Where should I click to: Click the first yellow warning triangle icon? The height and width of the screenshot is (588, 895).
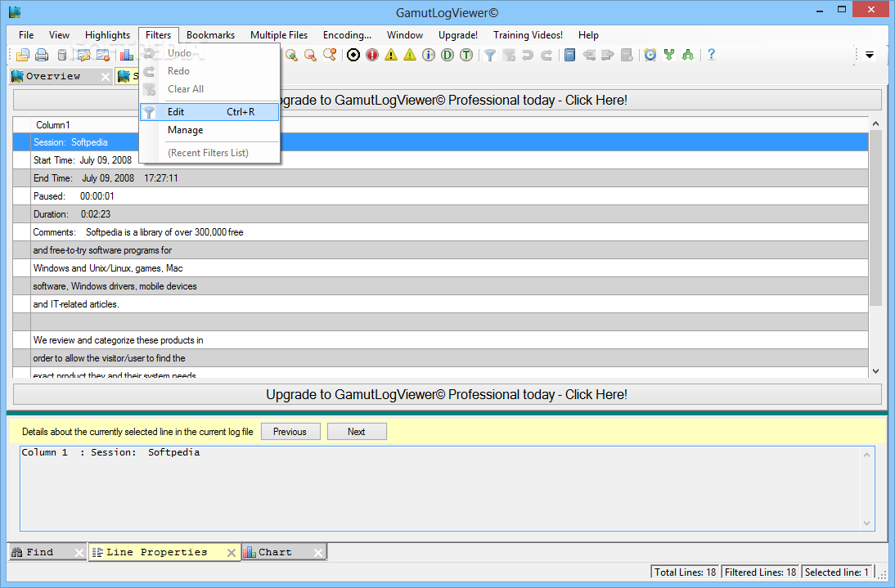point(391,55)
